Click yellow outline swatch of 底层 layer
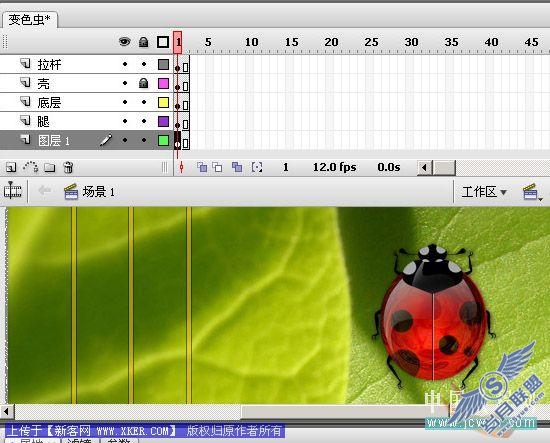 163,102
